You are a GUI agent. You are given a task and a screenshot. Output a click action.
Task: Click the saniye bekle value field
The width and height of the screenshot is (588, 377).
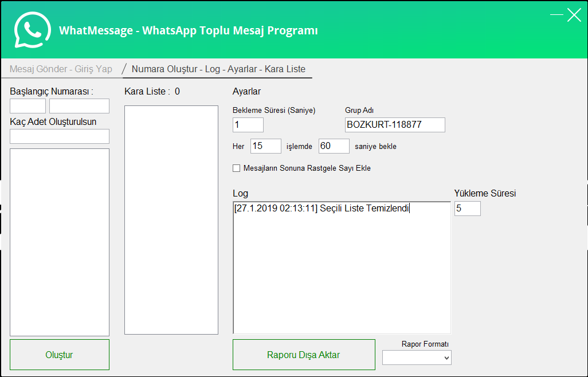pyautogui.click(x=334, y=146)
